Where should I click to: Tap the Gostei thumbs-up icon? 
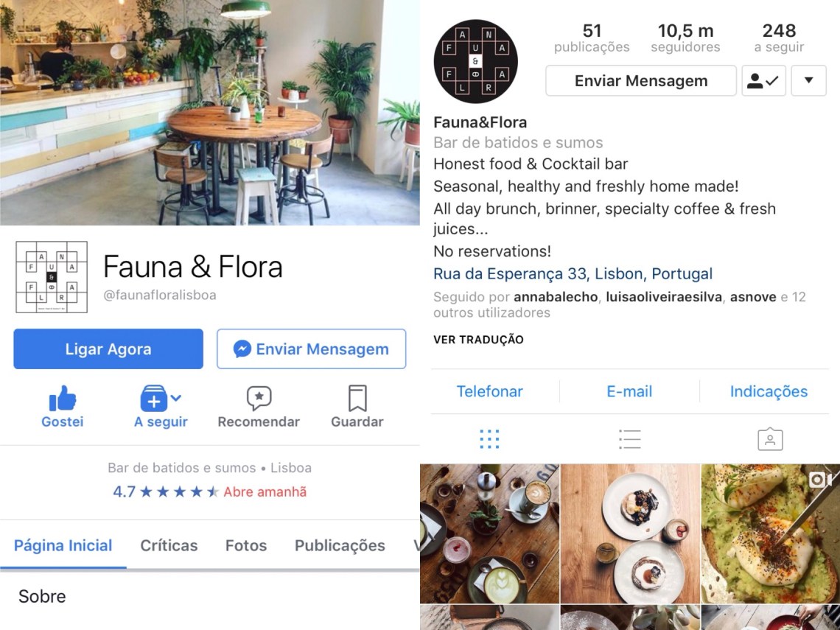[x=62, y=399]
